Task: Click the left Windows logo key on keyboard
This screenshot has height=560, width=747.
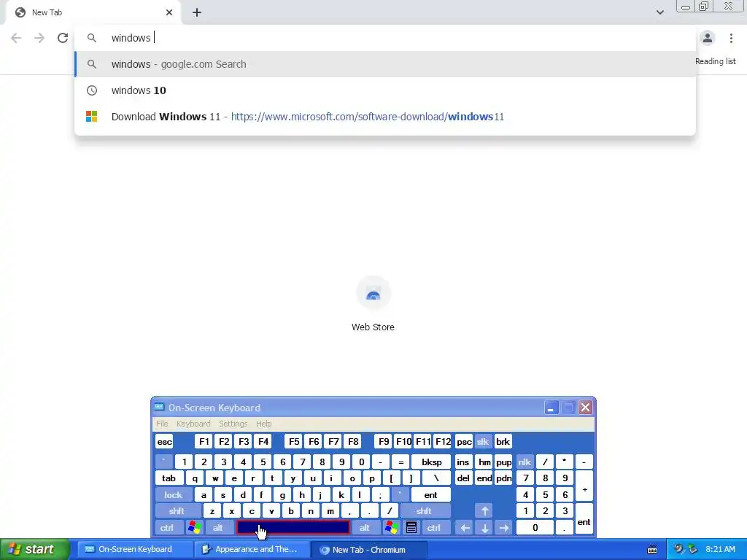Action: (194, 528)
